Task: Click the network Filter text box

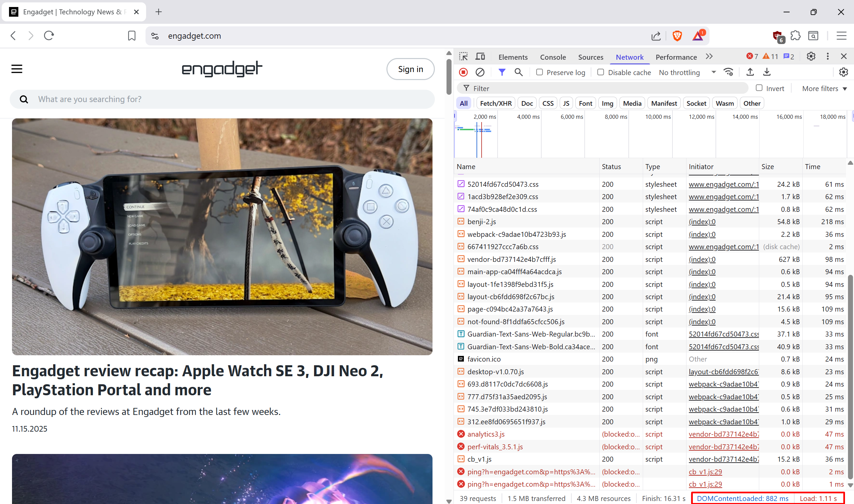Action: 602,88
